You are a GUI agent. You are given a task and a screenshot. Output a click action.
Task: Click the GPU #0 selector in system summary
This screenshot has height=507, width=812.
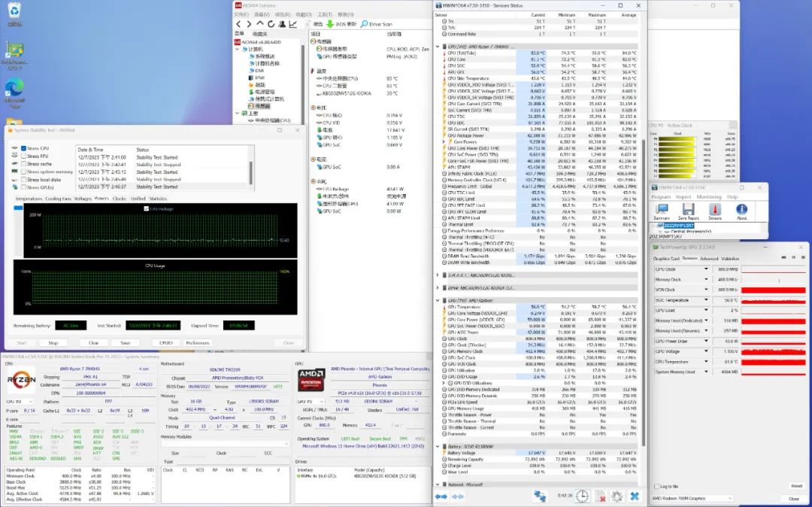(309, 402)
